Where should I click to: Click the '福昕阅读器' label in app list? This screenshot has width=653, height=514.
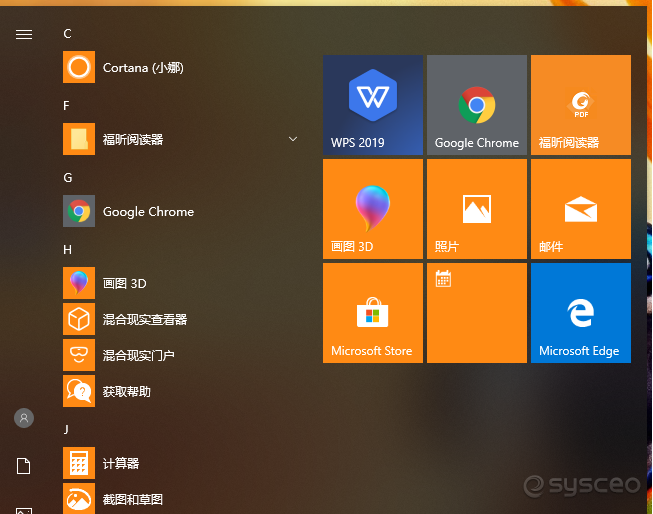[x=133, y=140]
